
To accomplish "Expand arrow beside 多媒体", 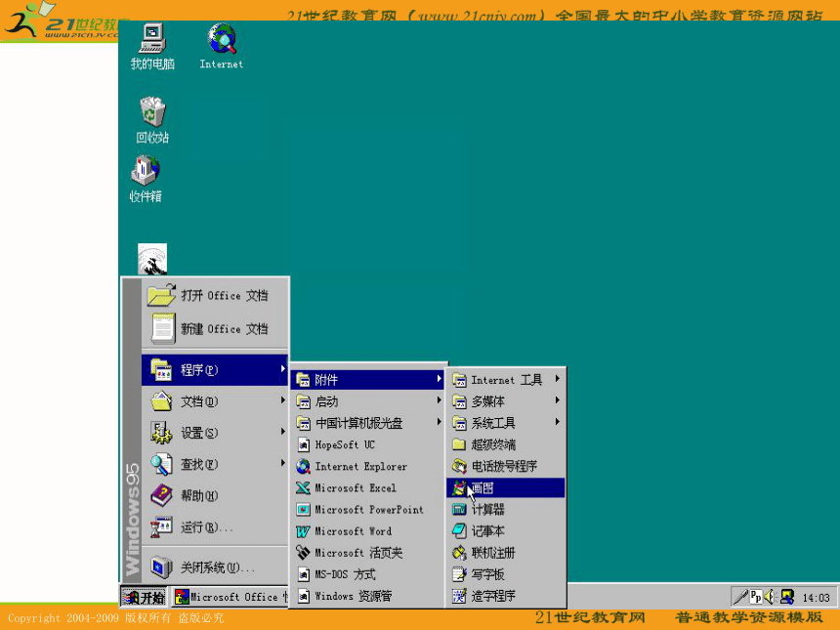I will click(558, 400).
